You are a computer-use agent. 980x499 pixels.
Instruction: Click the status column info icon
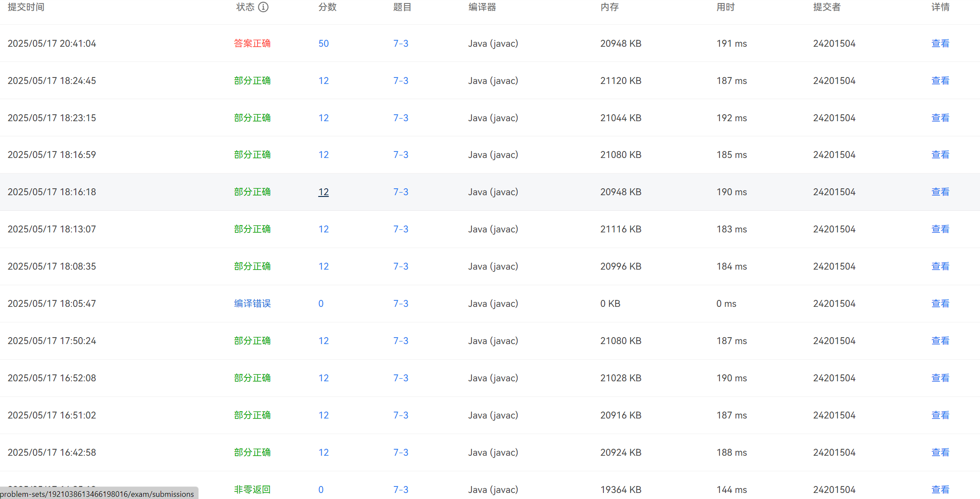(x=263, y=7)
